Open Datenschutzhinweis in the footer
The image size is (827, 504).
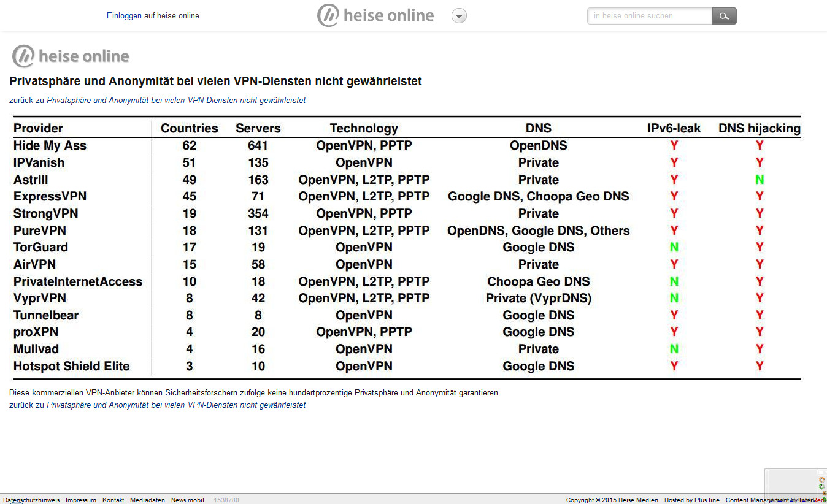pos(31,500)
